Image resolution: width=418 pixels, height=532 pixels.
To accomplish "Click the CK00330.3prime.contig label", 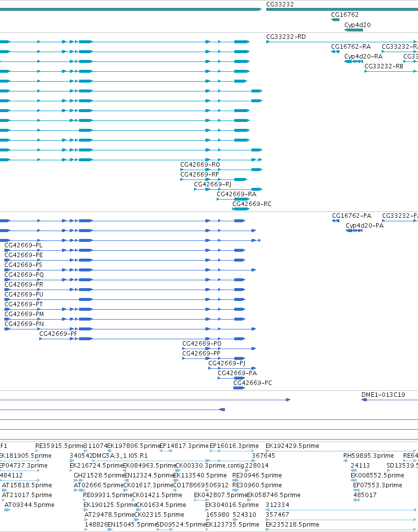I will click(x=210, y=466).
